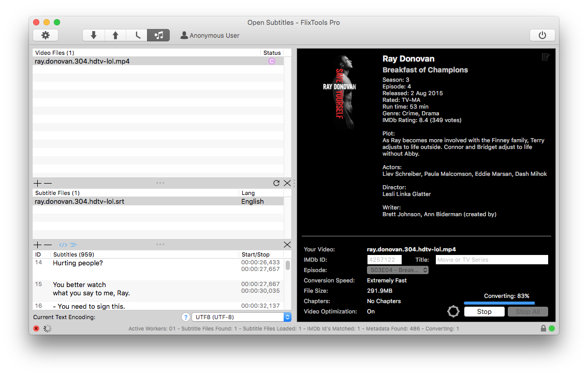Open the Episode S03E04 dropdown
Screen dimensions: 588x376
tap(398, 270)
